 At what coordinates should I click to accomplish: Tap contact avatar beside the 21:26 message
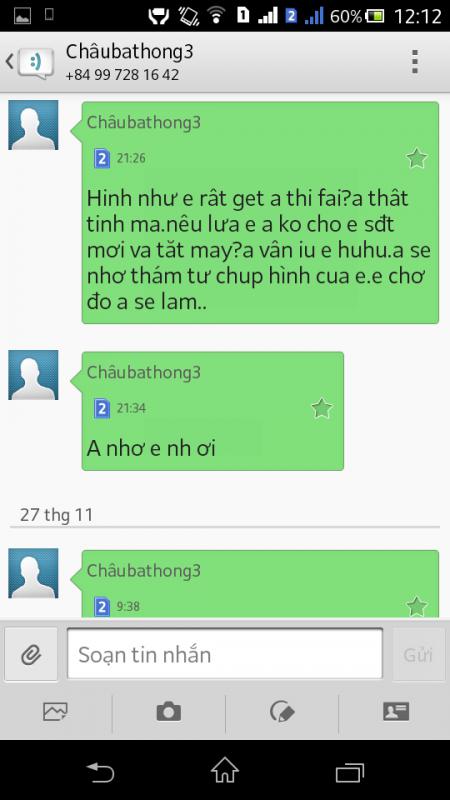pos(33,125)
